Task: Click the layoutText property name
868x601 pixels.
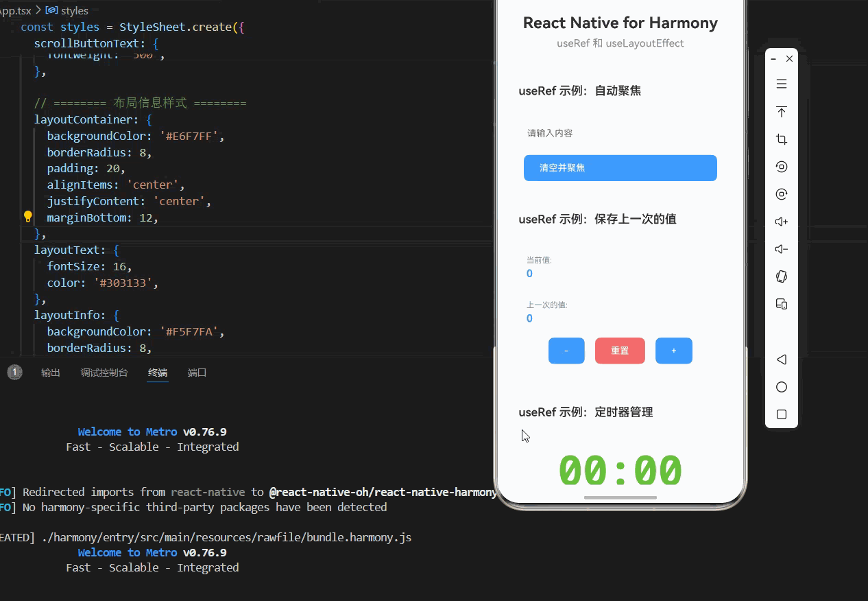Action: (67, 250)
